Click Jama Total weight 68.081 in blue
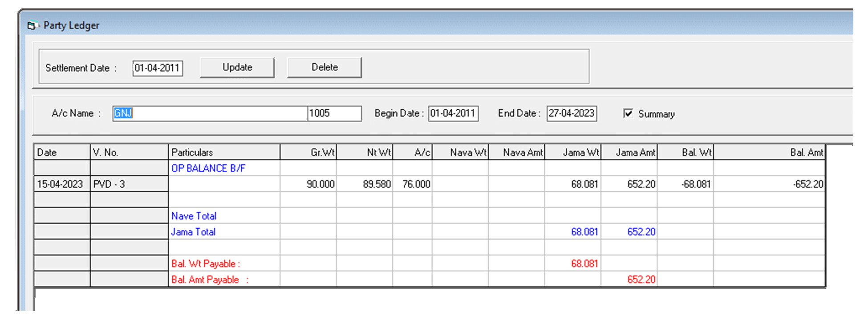Viewport: 868px width, 316px height. click(x=584, y=232)
